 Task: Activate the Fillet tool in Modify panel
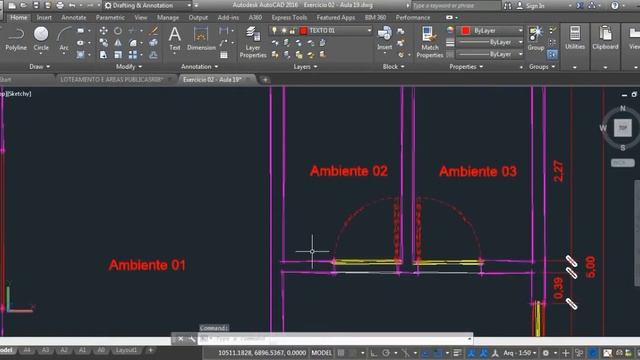(133, 42)
